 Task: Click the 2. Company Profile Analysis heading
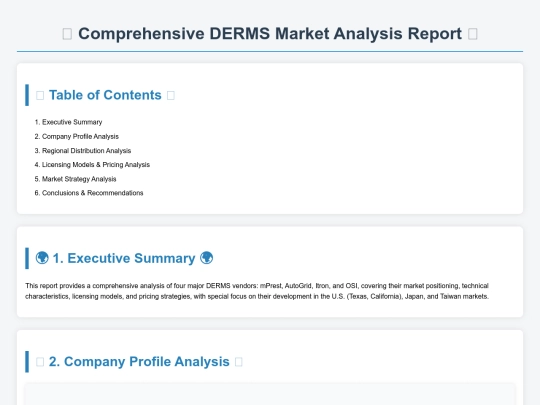point(139,362)
